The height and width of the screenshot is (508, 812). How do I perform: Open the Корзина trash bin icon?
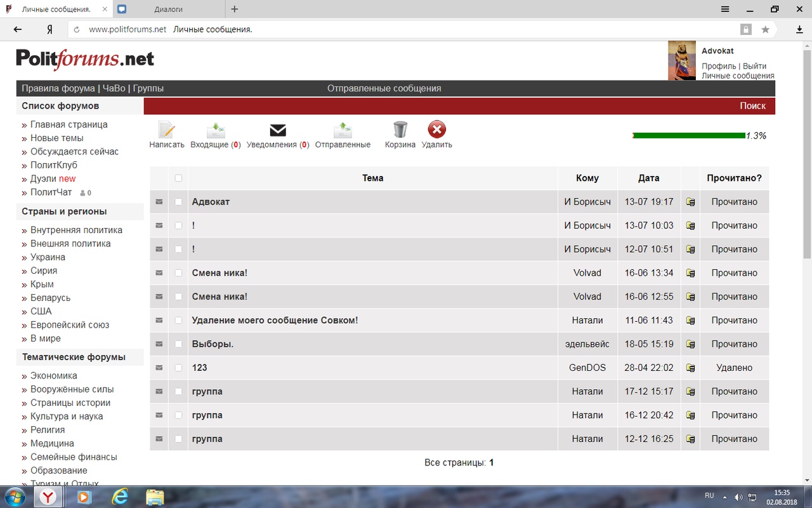coord(400,130)
